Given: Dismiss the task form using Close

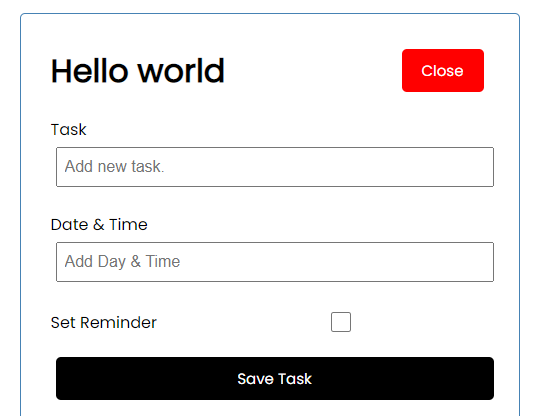Looking at the screenshot, I should coord(442,71).
